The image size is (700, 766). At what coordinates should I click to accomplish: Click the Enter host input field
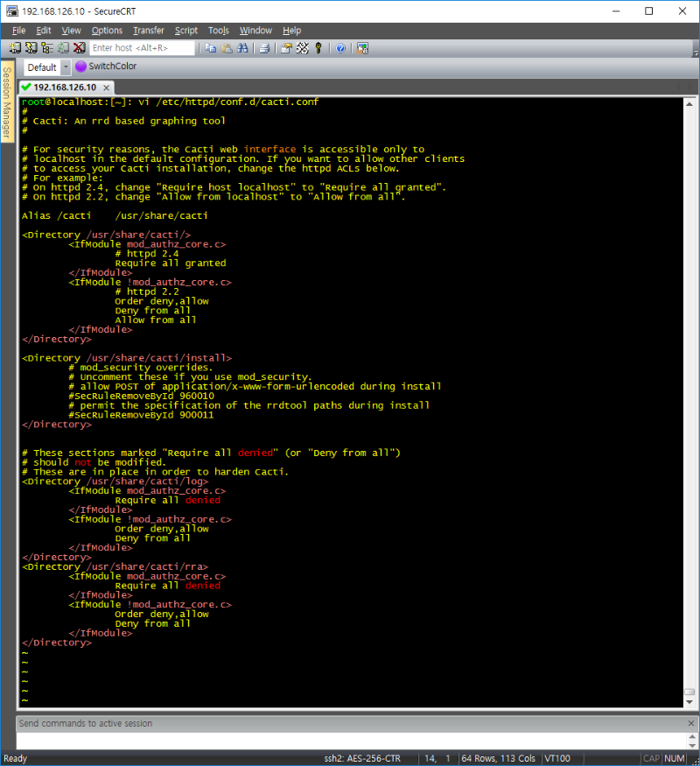142,48
